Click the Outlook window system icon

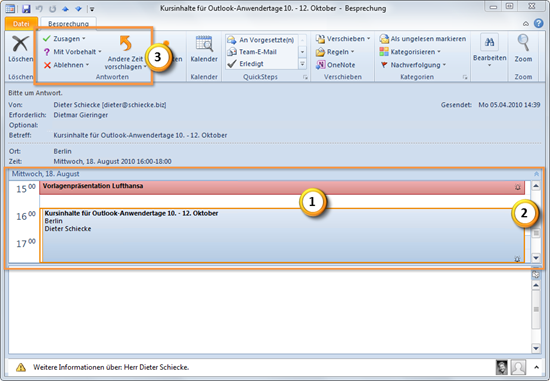pos(10,8)
